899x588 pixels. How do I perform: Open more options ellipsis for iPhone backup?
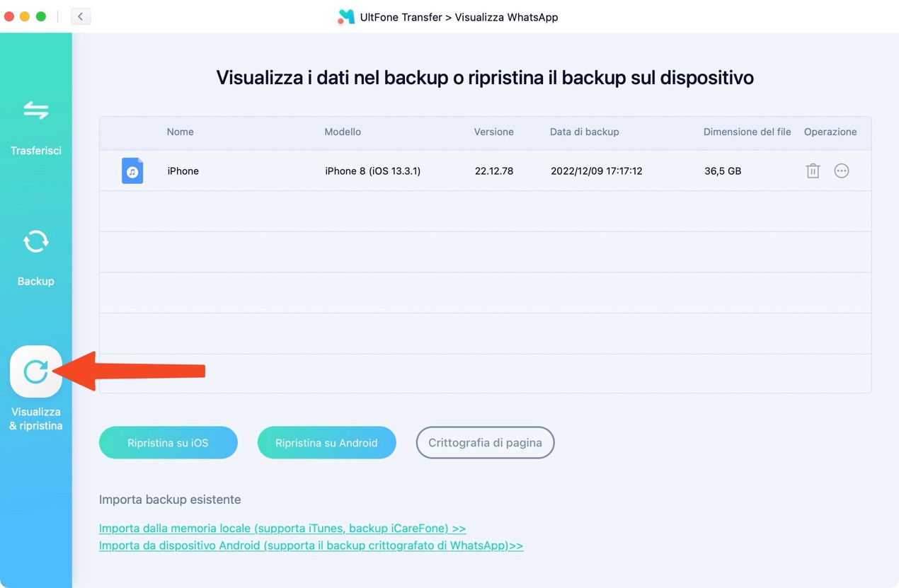(841, 171)
